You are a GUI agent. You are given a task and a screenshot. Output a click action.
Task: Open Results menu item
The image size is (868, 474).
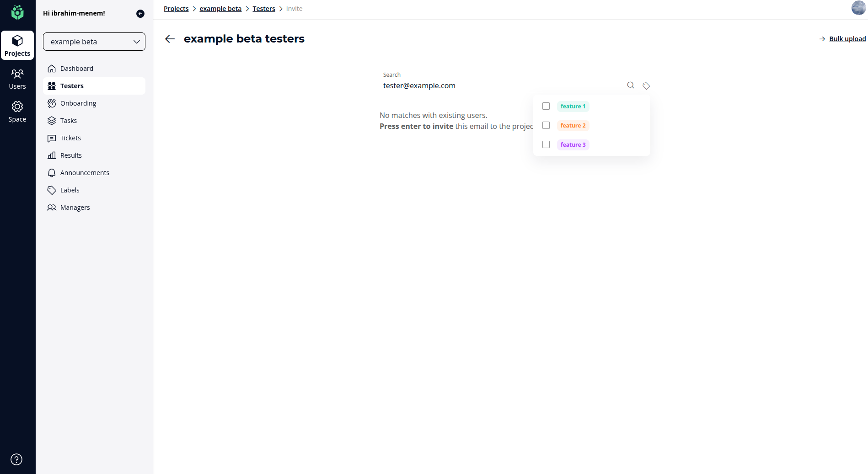[x=94, y=155]
